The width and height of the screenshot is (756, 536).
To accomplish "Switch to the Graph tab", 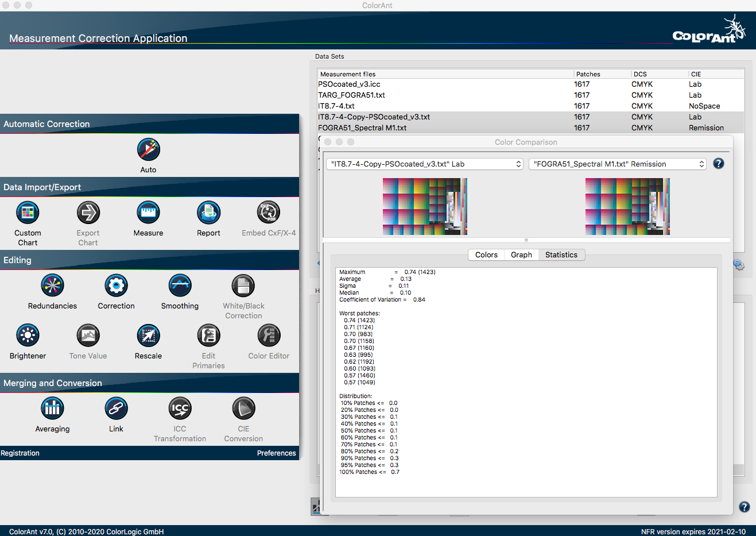I will pyautogui.click(x=521, y=255).
